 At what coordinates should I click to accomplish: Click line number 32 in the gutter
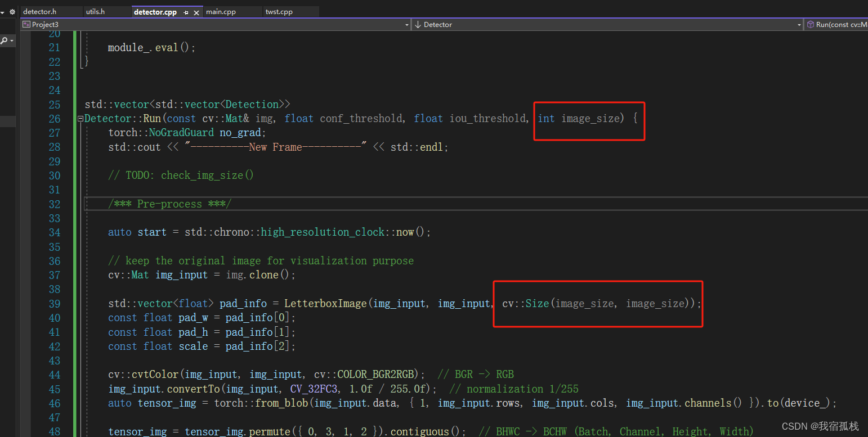pos(55,204)
